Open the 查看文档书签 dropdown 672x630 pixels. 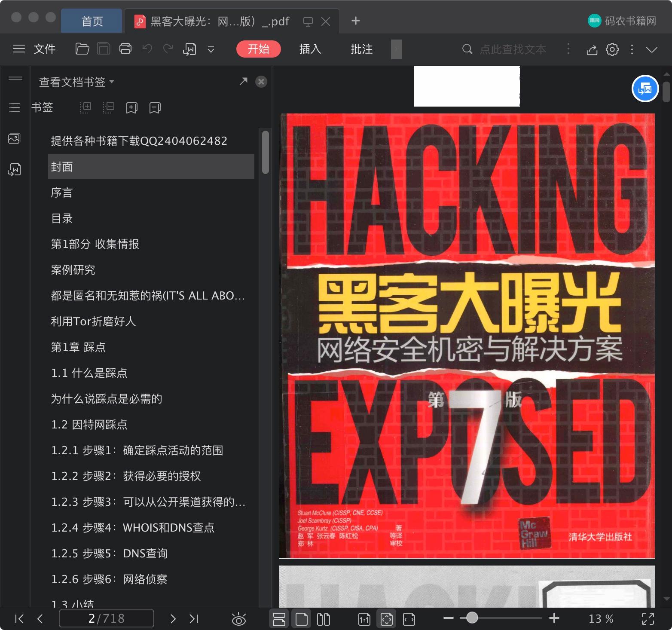(76, 82)
